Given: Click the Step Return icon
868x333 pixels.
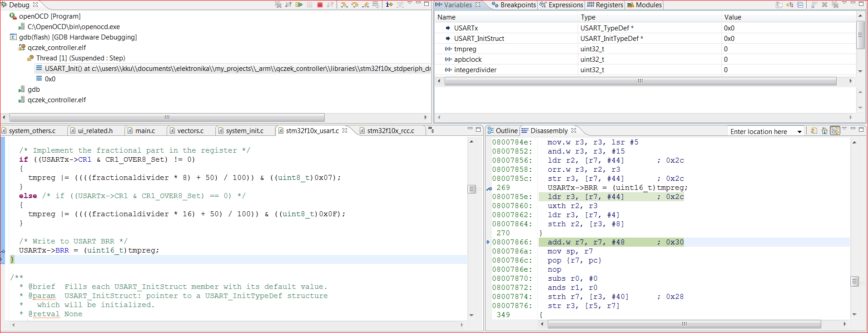Looking at the screenshot, I should point(365,5).
